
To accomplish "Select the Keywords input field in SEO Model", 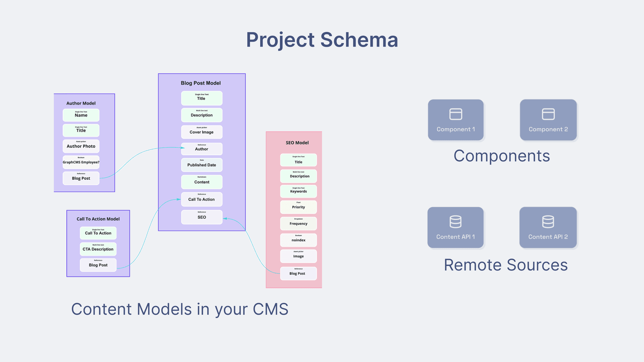I will pos(297,191).
